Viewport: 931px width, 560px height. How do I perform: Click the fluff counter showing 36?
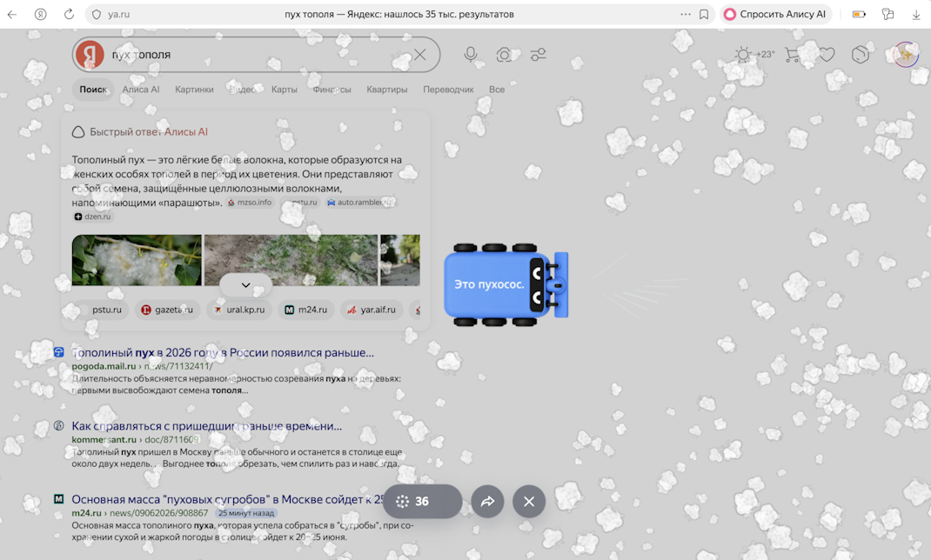[423, 501]
